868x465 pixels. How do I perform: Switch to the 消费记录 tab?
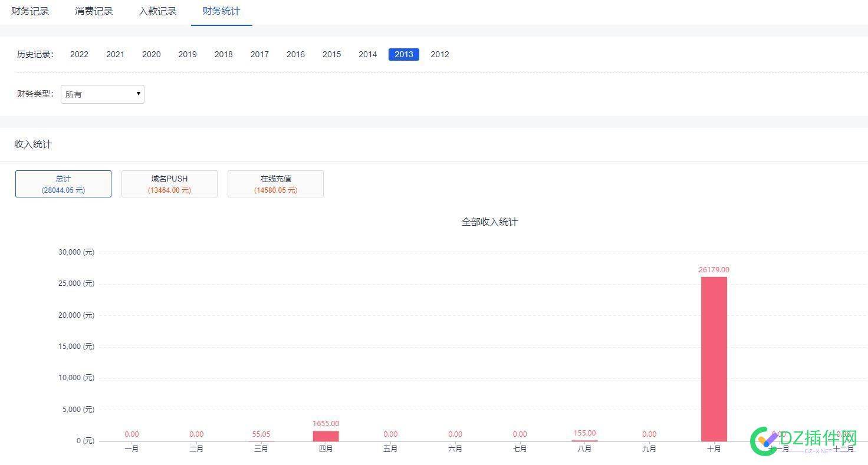point(94,11)
